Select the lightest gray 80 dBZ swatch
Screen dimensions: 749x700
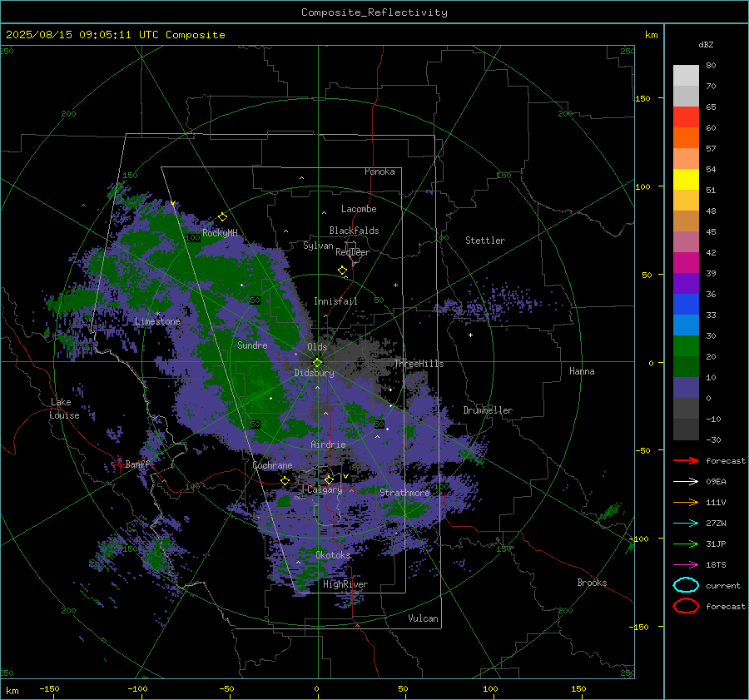pos(686,75)
